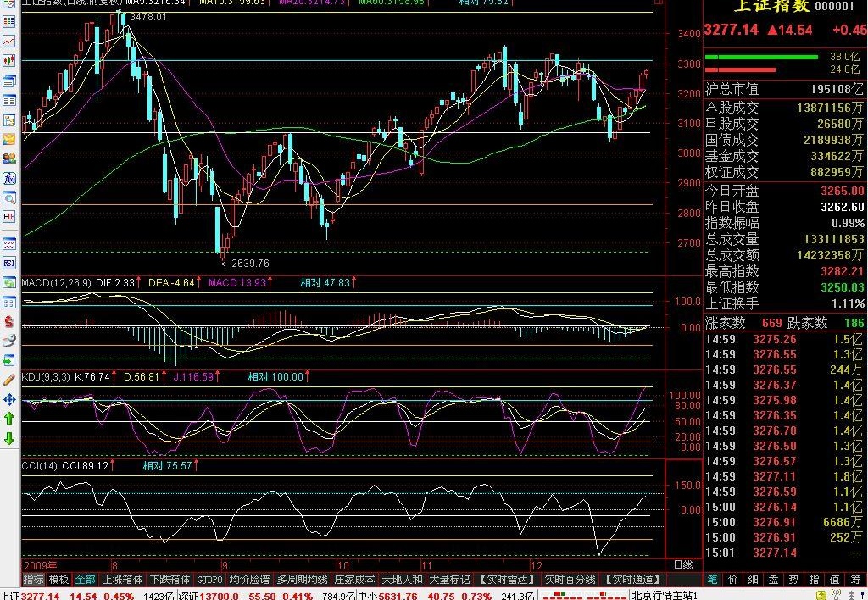Select the GJDPO indicator tab
868x600 pixels.
point(210,580)
